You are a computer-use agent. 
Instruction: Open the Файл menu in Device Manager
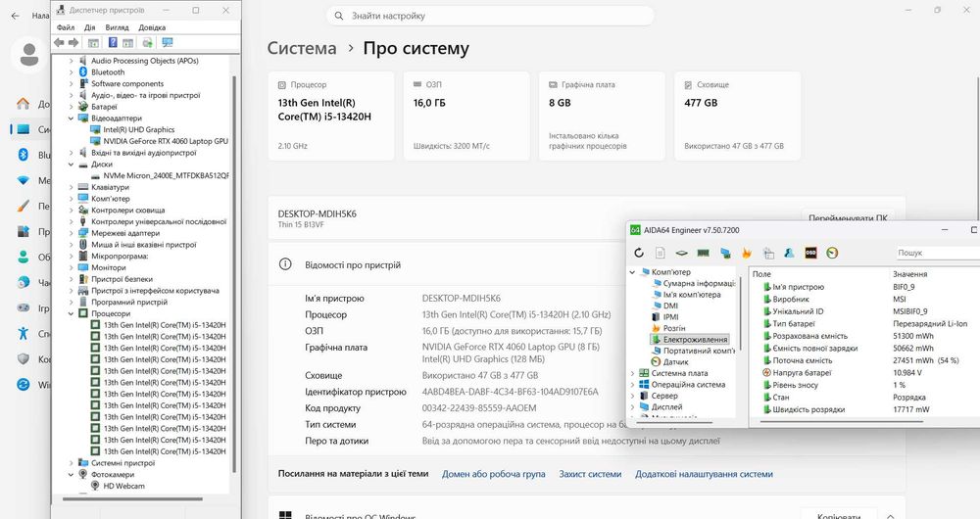point(66,27)
